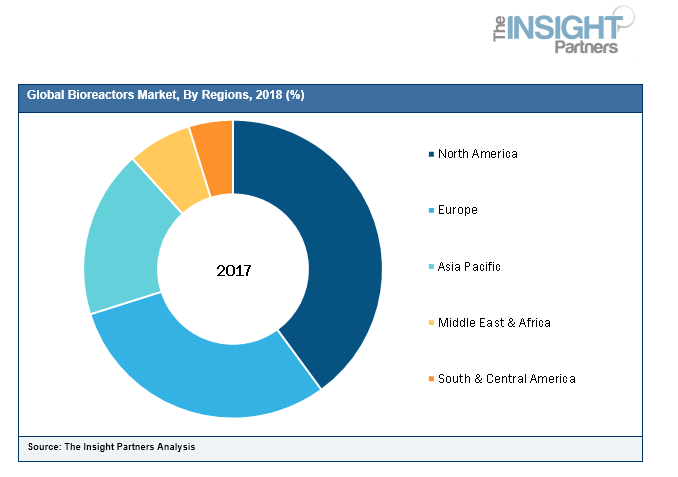Viewport: 678px width, 477px height.
Task: Click the North America legend color square
Action: (x=431, y=154)
